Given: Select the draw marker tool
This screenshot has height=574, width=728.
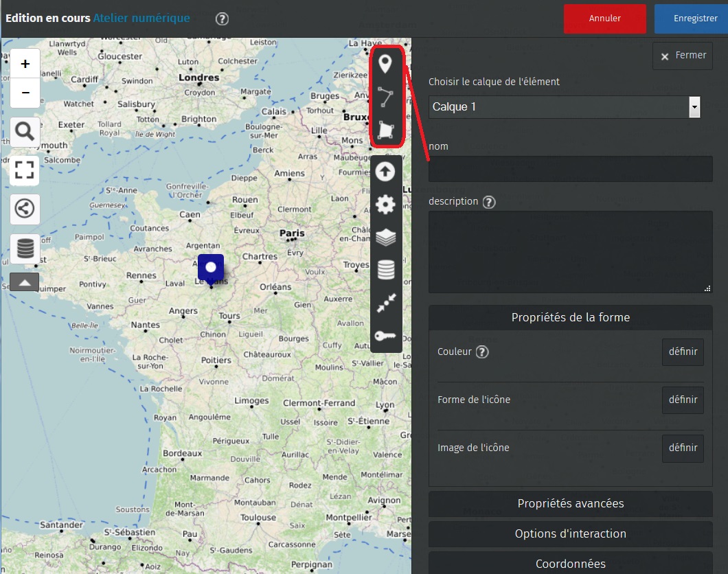Looking at the screenshot, I should [385, 64].
